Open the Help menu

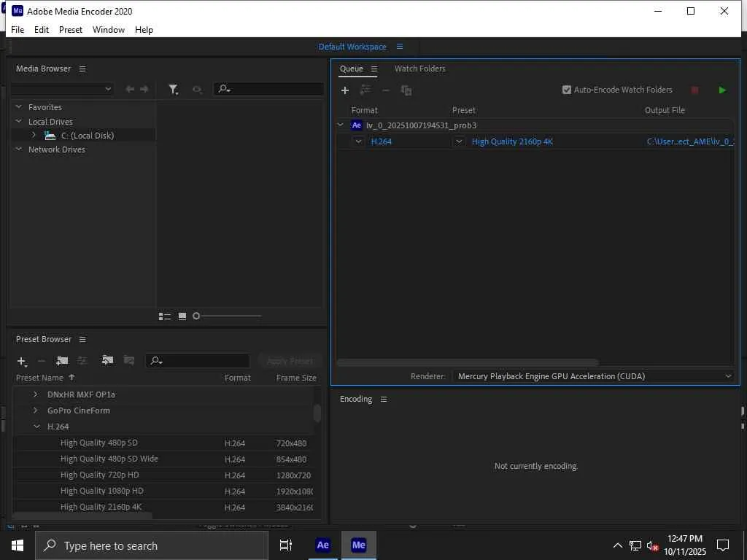144,29
